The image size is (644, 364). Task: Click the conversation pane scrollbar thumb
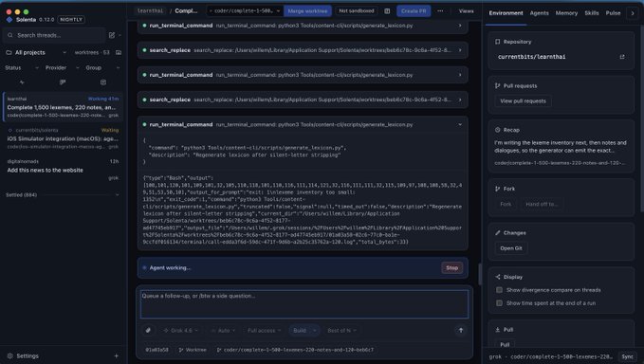point(479,274)
